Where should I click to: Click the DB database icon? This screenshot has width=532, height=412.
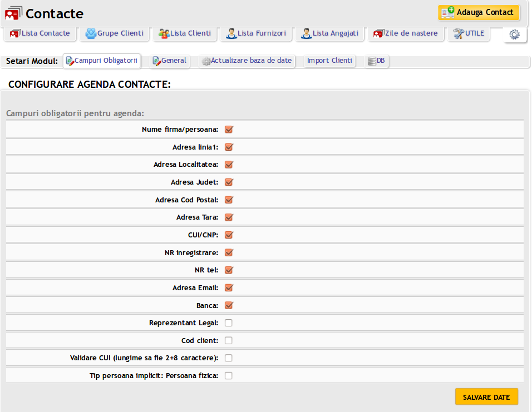click(x=372, y=61)
